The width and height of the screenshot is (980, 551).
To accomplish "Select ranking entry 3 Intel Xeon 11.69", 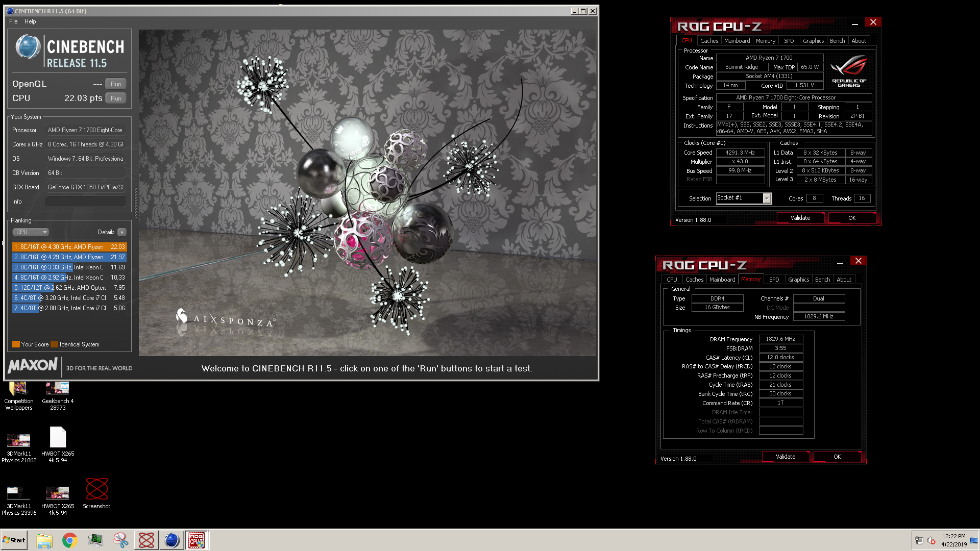I will [x=69, y=267].
